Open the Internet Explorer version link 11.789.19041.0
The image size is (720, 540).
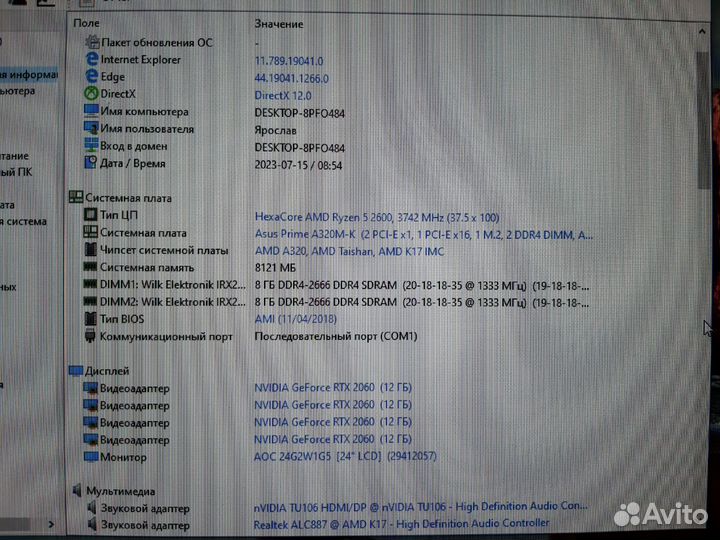click(289, 61)
